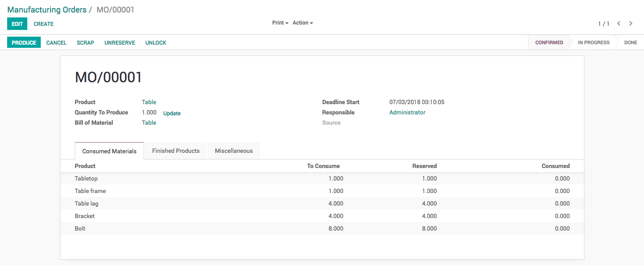Select the In Progress status stage

click(593, 43)
